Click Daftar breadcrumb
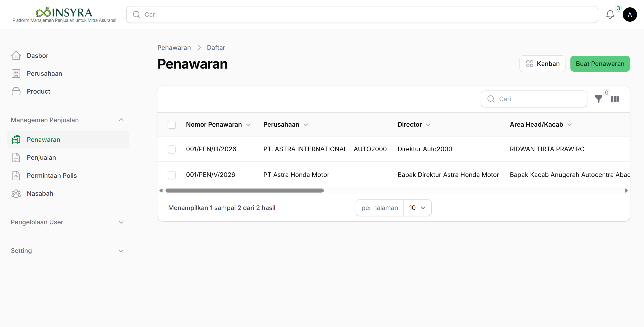The width and height of the screenshot is (644, 327). (x=216, y=48)
